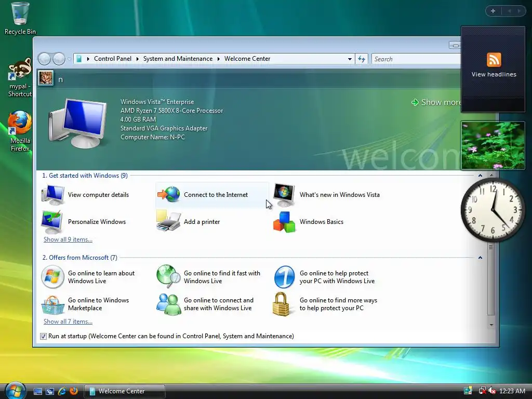Click the Windows Basics colored blocks icon
Screen dimensions: 532x399
click(284, 222)
